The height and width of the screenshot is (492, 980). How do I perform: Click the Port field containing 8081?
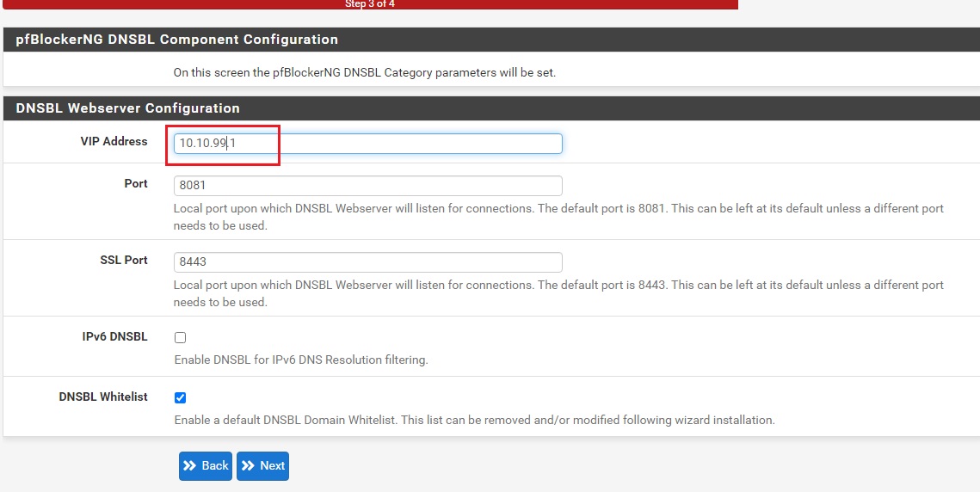coord(368,186)
